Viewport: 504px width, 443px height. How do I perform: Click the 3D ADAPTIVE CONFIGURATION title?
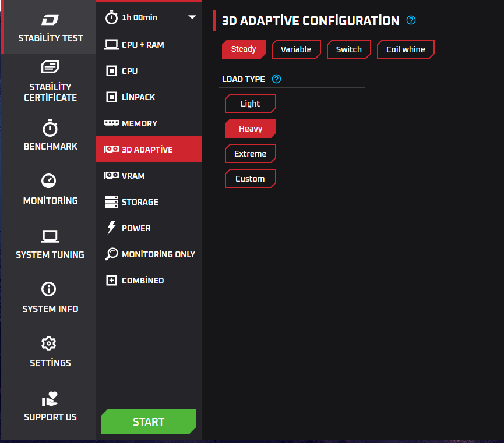coord(311,20)
